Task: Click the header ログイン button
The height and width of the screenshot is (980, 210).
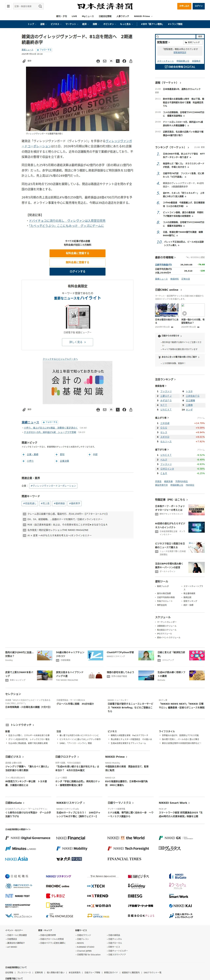Action: click(x=199, y=6)
